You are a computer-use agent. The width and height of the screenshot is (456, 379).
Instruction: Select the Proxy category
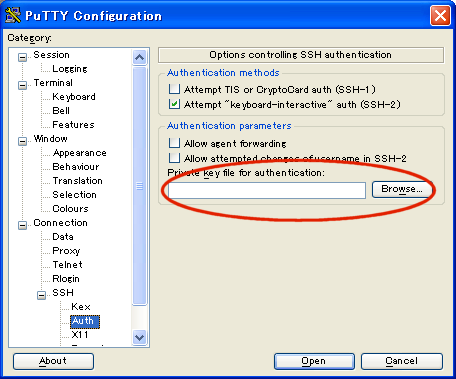66,251
